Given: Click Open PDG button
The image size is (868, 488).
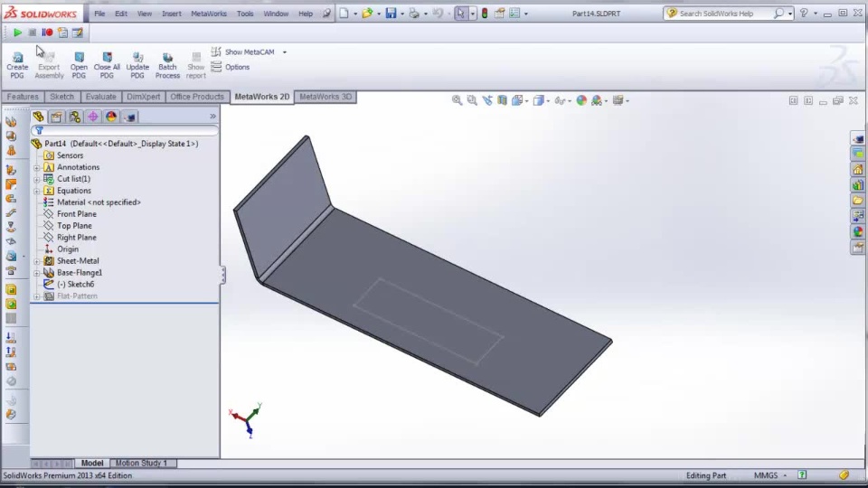Looking at the screenshot, I should click(x=79, y=65).
